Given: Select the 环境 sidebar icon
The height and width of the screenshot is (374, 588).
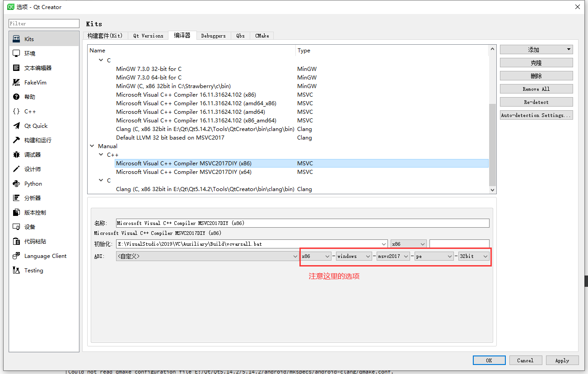Looking at the screenshot, I should click(16, 53).
